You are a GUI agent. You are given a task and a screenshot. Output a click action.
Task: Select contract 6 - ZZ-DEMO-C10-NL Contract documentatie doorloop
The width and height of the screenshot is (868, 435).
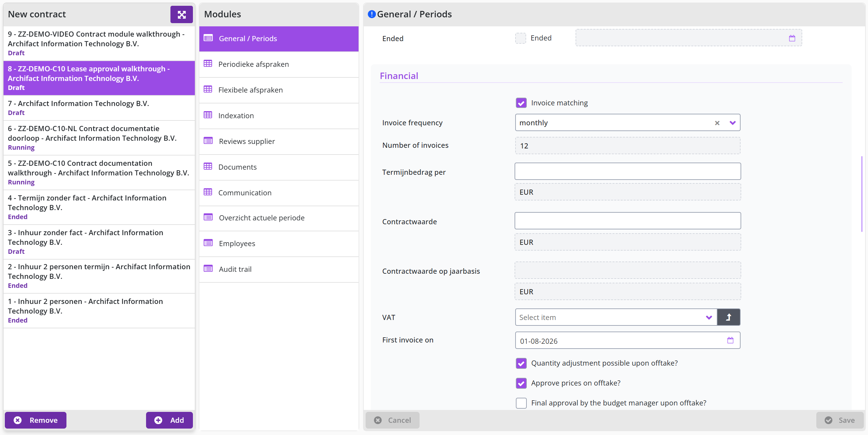tap(99, 138)
